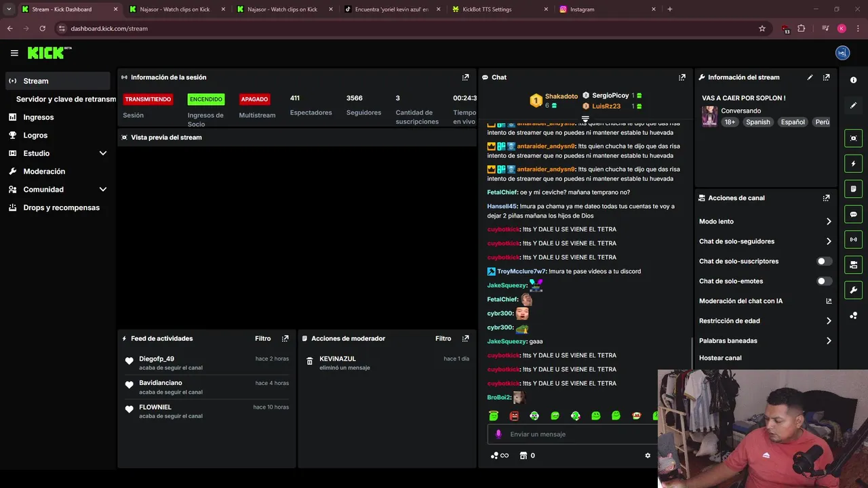Open chat settings gear icon
The image size is (868, 488).
(x=648, y=455)
